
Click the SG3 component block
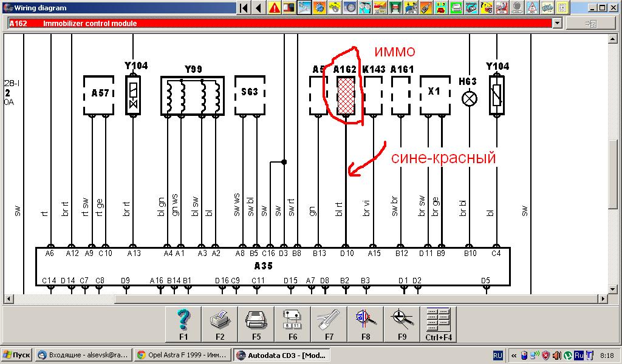250,95
